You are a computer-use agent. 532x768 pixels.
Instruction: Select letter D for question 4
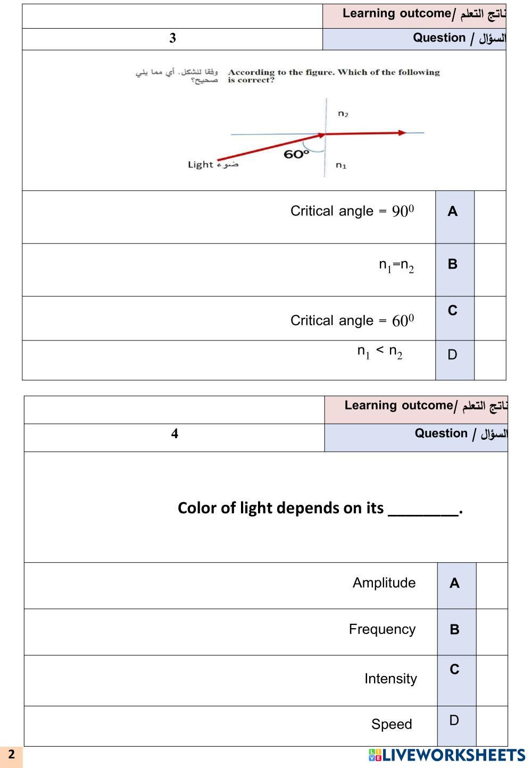pos(454,721)
